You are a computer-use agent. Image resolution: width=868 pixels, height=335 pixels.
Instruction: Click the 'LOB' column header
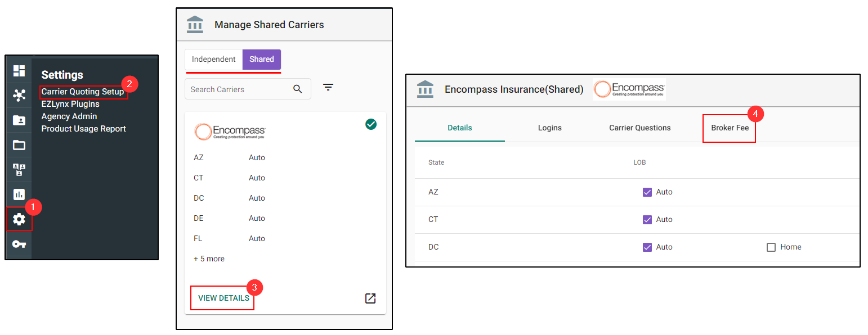pos(639,162)
